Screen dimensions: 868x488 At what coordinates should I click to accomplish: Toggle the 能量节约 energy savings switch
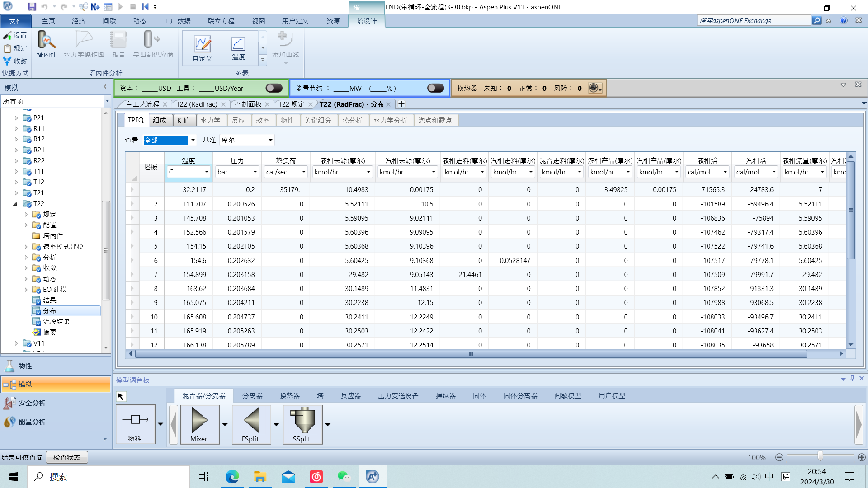coord(435,88)
